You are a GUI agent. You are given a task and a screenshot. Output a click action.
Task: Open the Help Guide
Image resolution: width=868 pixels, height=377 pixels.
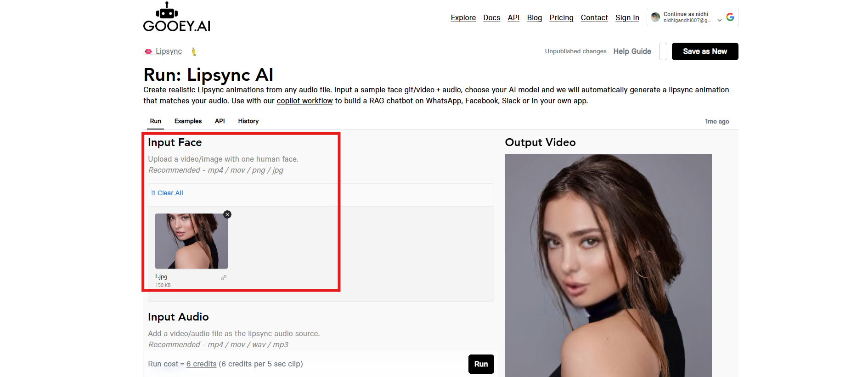click(632, 51)
